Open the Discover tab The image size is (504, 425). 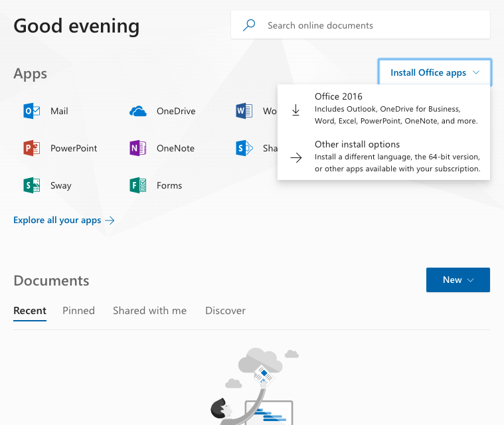pos(225,311)
